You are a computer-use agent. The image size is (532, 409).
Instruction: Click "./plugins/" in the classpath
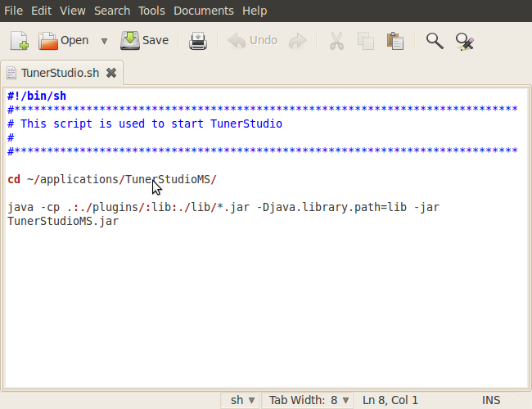pyautogui.click(x=112, y=207)
